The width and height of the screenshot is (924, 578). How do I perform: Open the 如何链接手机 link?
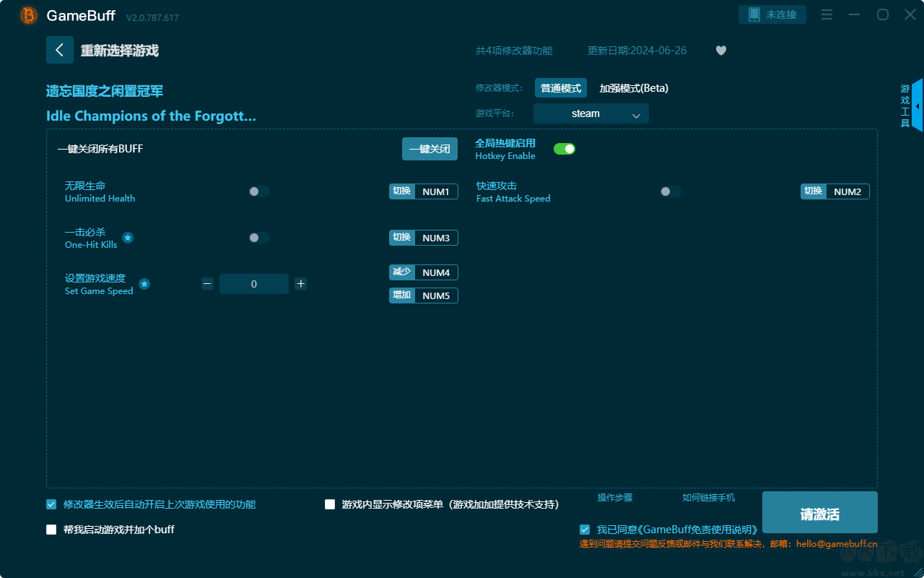[709, 498]
